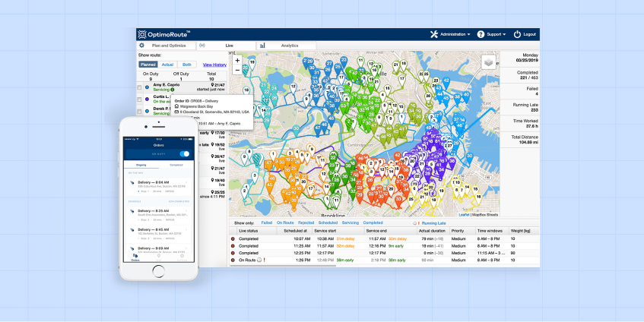The image size is (644, 322).
Task: Click the clock icon in On Route row
Action: pyautogui.click(x=259, y=260)
